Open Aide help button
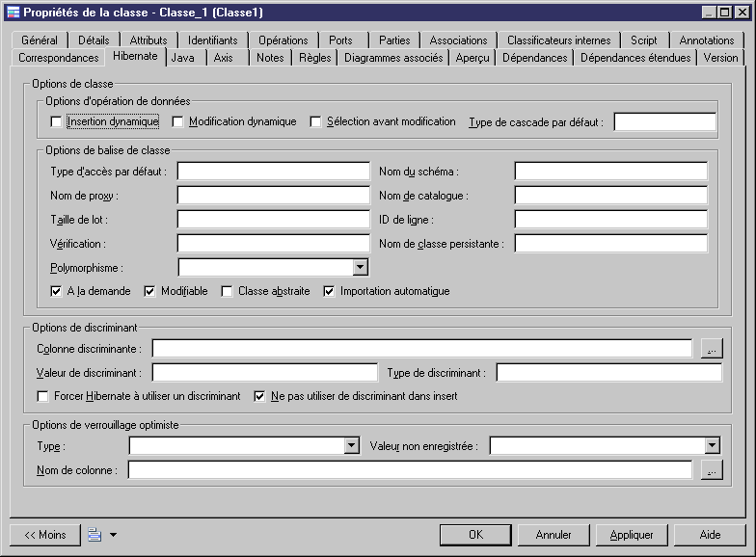Viewport: 756px width, 557px height. tap(710, 535)
